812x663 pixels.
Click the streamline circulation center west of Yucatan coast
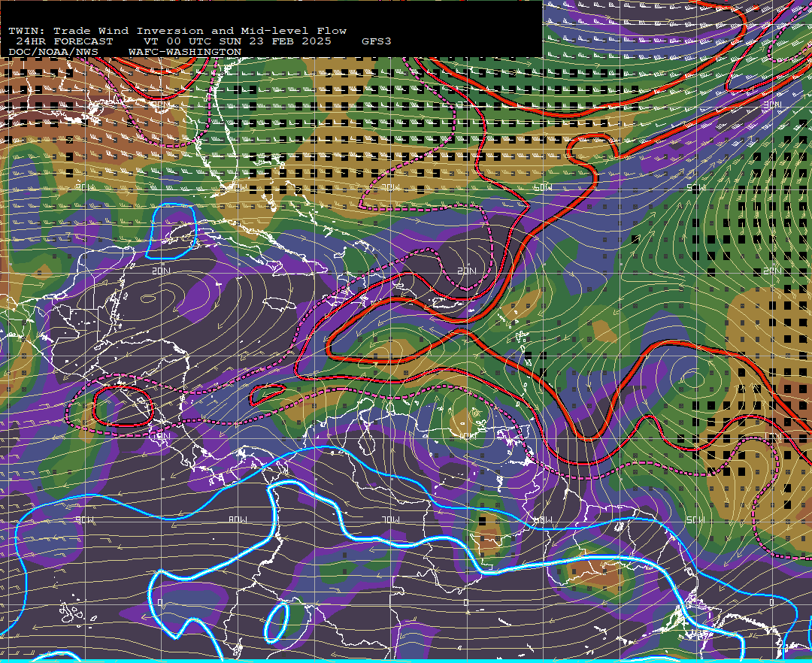tap(149, 298)
